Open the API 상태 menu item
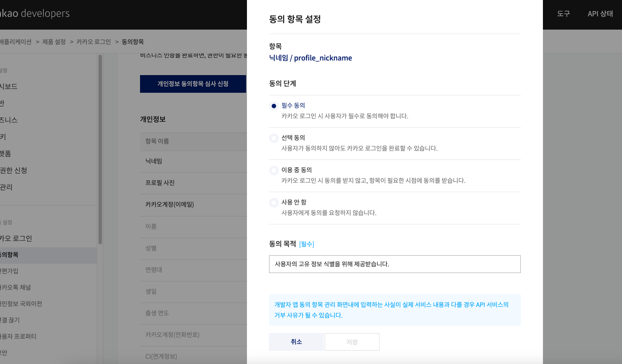Viewport: 622px width, 364px height. 600,14
